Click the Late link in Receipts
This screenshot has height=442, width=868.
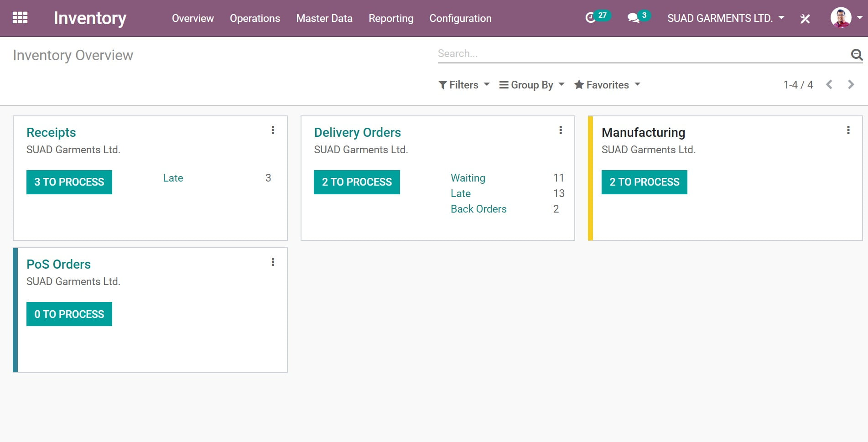pyautogui.click(x=173, y=178)
